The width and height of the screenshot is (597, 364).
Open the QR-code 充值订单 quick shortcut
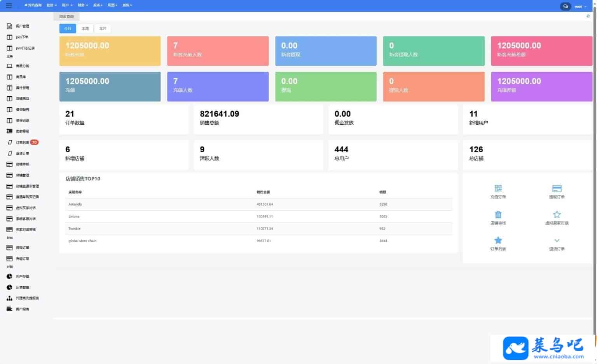tap(498, 192)
